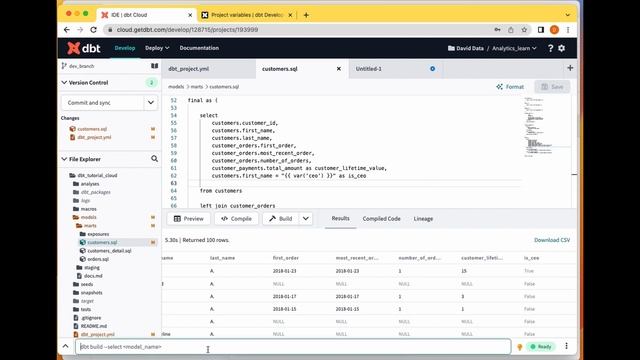Click the marts breadcrumb segment

coord(197,87)
